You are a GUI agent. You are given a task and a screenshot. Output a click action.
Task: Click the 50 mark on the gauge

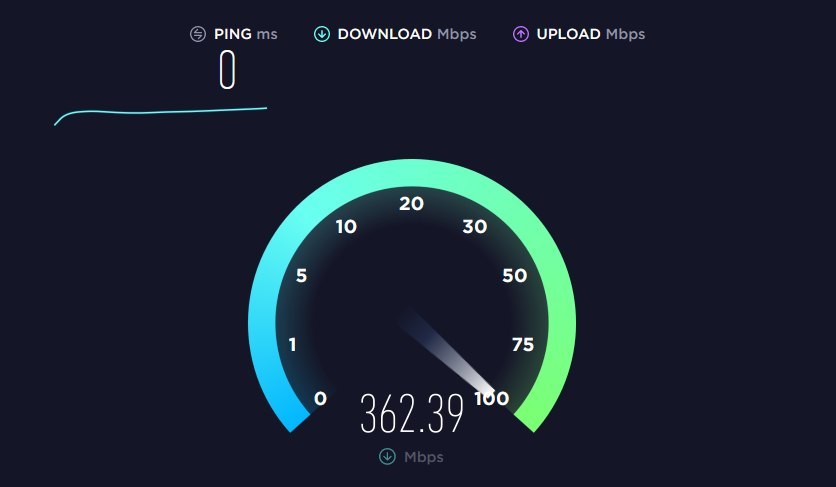(515, 275)
